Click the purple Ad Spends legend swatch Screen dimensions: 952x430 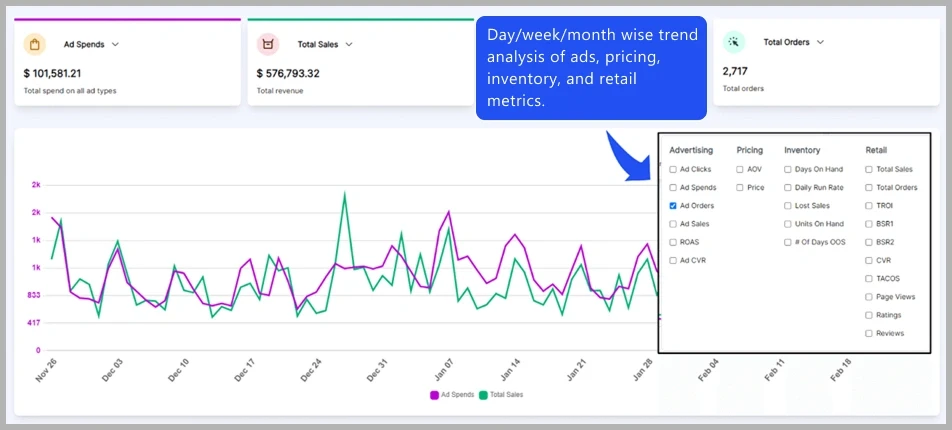click(x=434, y=395)
